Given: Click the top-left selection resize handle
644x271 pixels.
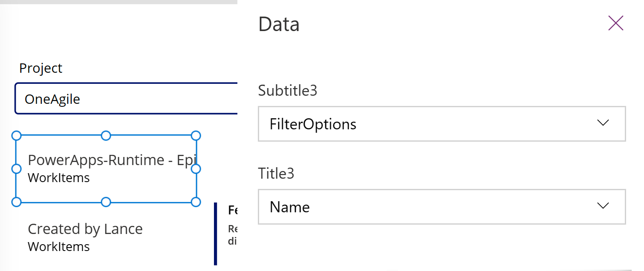Looking at the screenshot, I should coord(16,136).
